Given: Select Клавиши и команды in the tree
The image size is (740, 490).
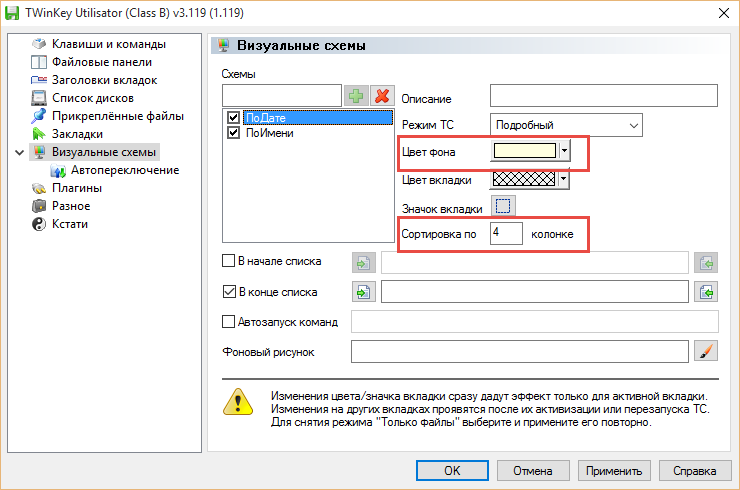Looking at the screenshot, I should [109, 44].
